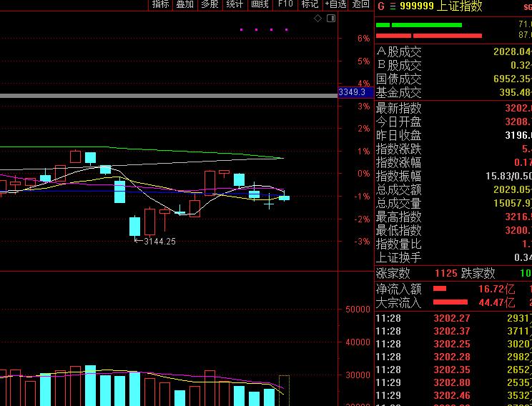Click the 上证指数 stock name title
Viewport: 532px width, 406px height.
click(x=459, y=6)
